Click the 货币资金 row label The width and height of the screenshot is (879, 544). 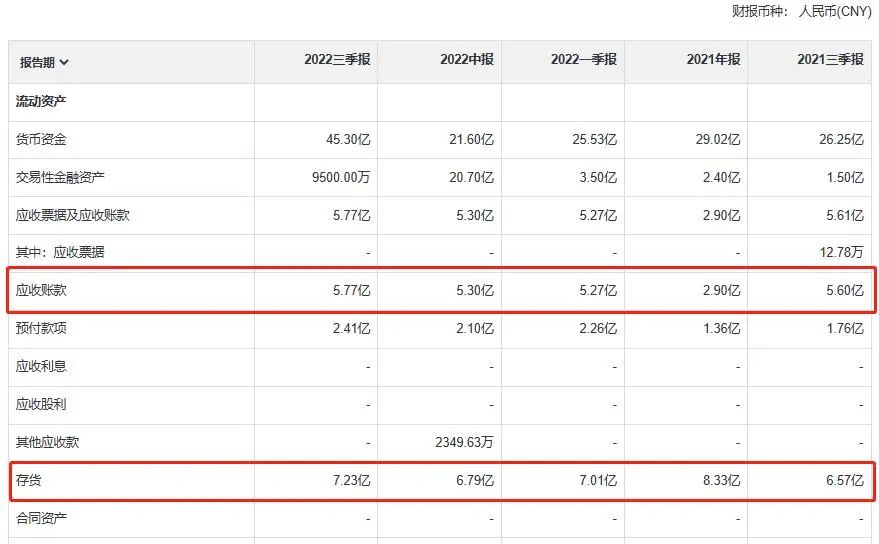pos(41,139)
